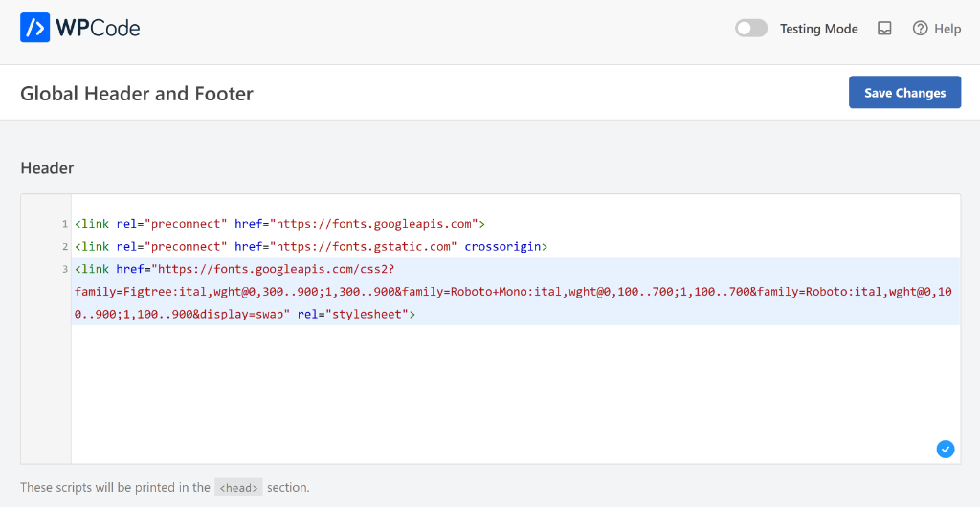Open the Help link text

[947, 29]
